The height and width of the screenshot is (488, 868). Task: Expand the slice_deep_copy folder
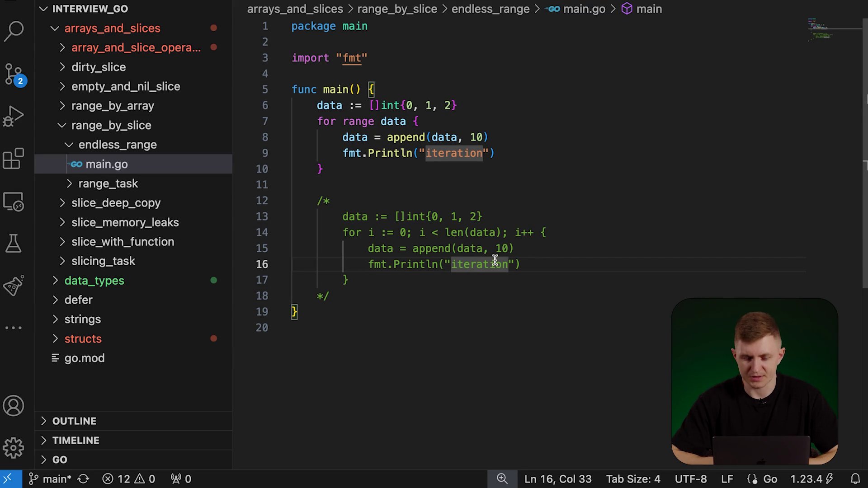[62, 203]
